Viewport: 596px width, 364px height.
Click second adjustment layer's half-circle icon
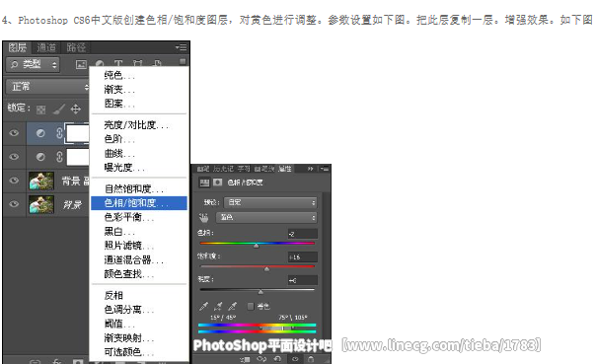pos(40,157)
